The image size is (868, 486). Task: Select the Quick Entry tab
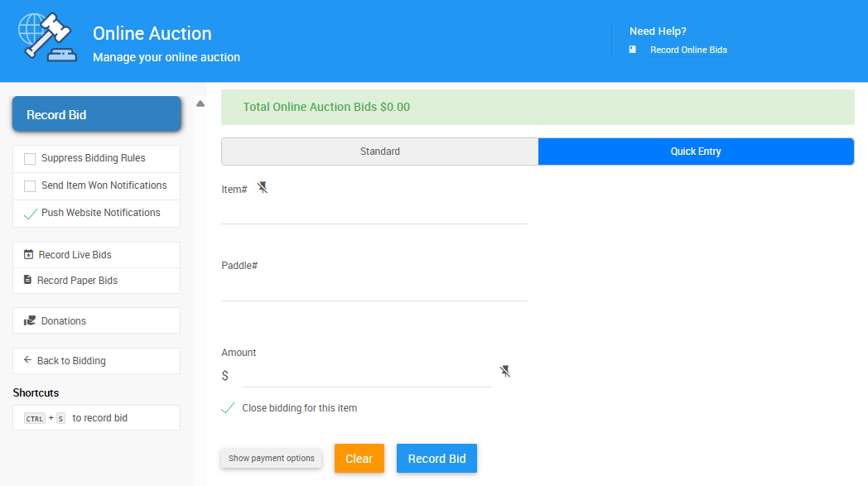696,152
